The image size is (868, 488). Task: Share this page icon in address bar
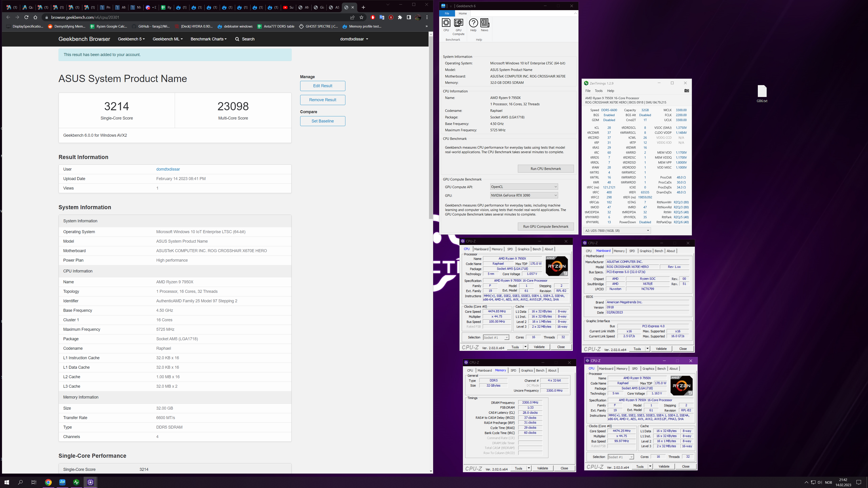point(352,17)
